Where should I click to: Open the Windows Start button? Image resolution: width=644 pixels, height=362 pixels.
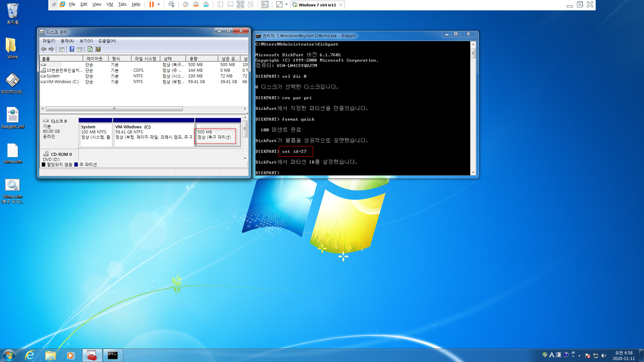tap(9, 355)
